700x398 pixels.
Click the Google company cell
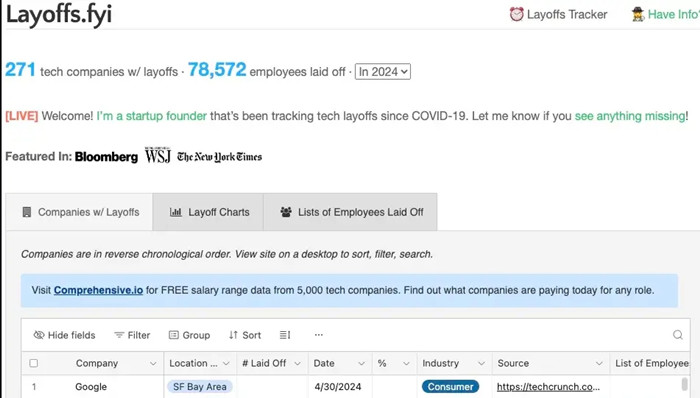91,387
